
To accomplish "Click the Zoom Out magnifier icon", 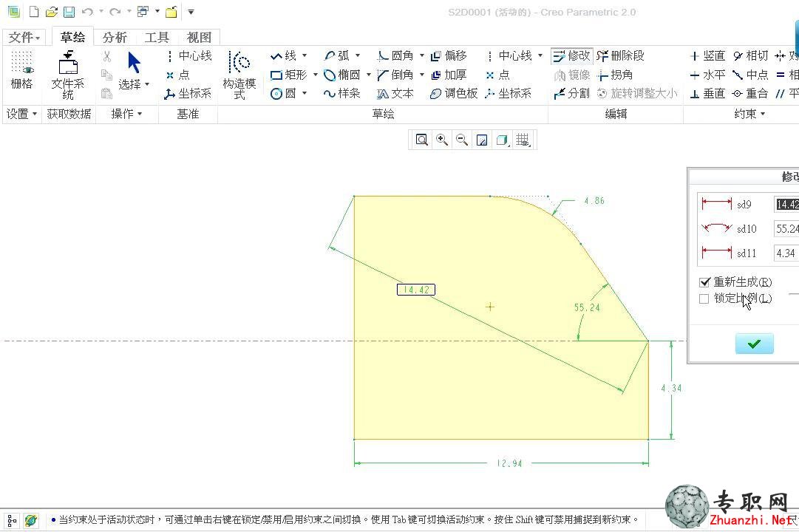I will [x=462, y=140].
